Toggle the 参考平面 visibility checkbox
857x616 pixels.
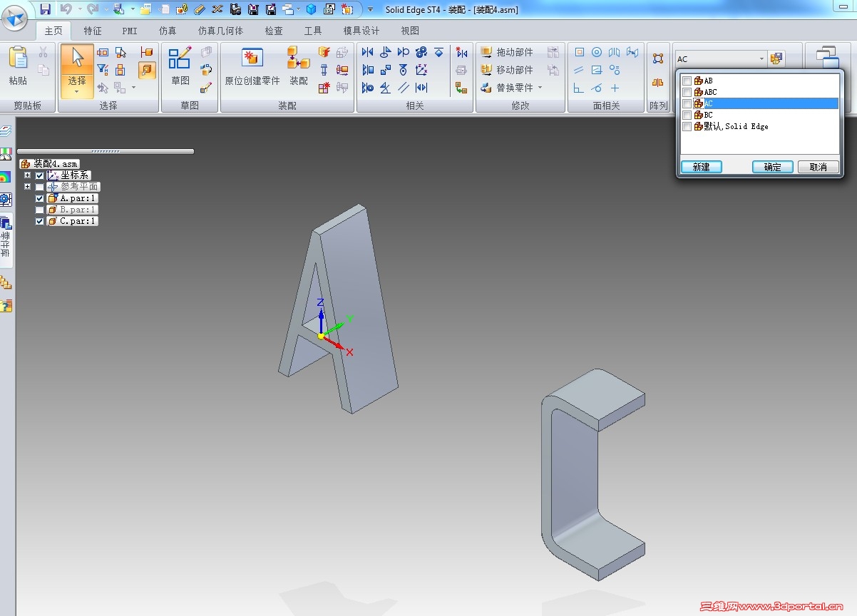pos(40,187)
